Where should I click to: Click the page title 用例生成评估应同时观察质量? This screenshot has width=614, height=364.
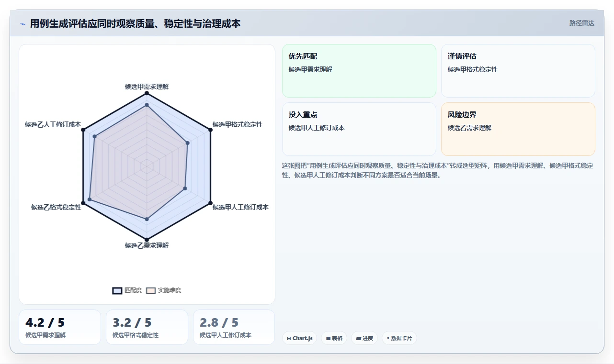(135, 23)
